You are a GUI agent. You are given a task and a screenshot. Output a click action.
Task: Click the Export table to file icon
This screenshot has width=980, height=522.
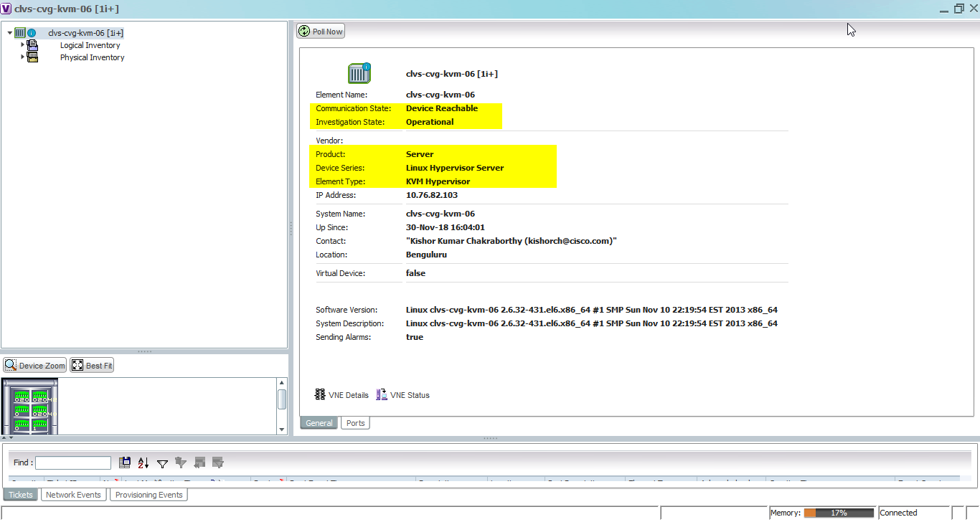tap(124, 462)
